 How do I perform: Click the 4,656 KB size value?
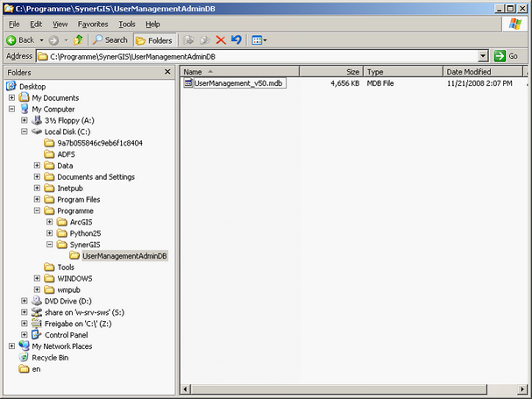pos(344,83)
